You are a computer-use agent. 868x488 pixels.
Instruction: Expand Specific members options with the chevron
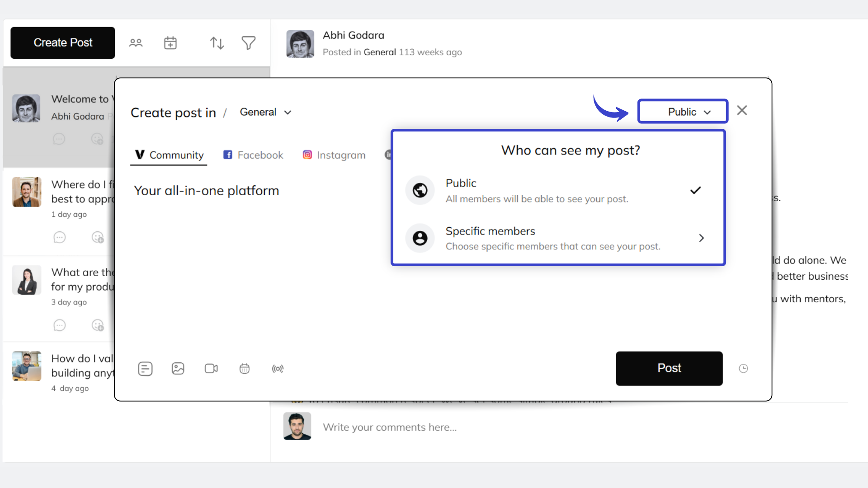tap(701, 238)
